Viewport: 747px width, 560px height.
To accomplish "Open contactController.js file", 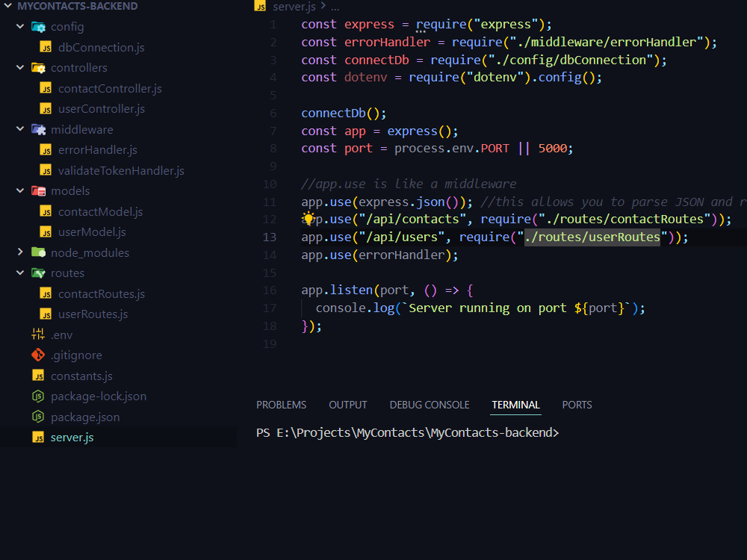I will (x=110, y=89).
